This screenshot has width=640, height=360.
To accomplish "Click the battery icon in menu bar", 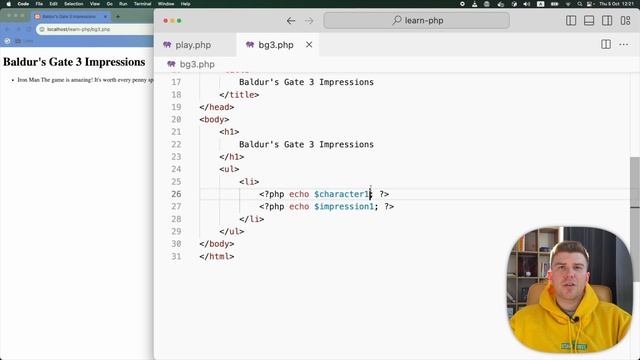I will coord(554,4).
